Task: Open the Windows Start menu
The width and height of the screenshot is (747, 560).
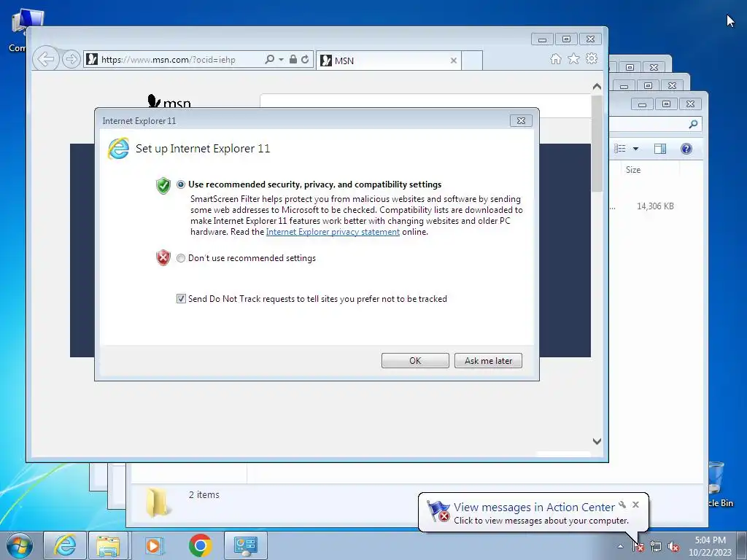Action: (x=20, y=545)
